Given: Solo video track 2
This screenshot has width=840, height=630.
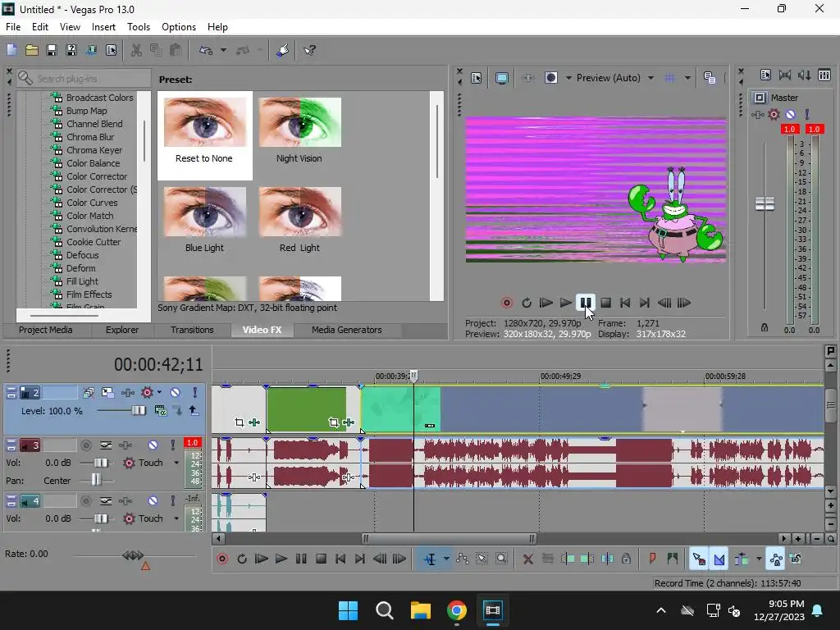Looking at the screenshot, I should [x=195, y=393].
